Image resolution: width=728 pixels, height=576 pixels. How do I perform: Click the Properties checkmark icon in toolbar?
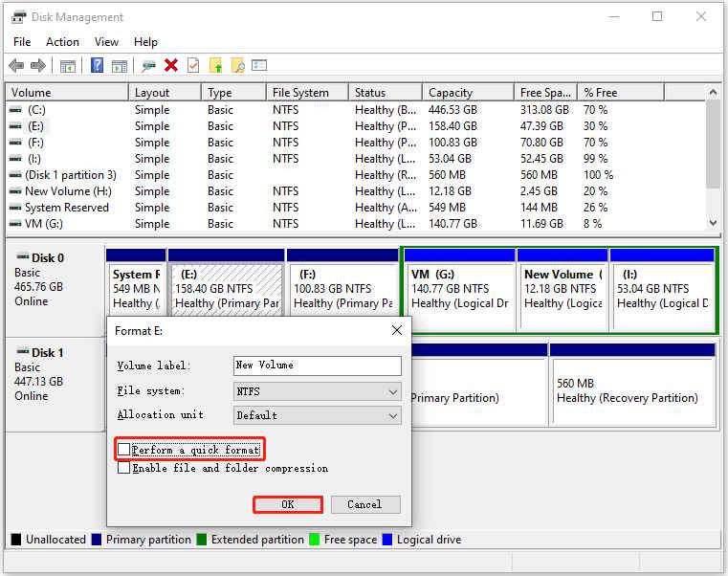(193, 65)
